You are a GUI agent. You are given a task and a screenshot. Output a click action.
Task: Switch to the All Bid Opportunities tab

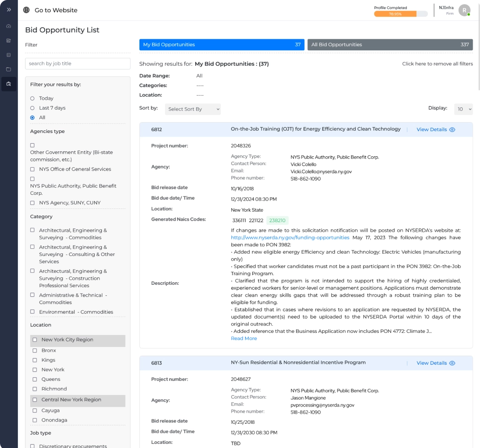click(x=389, y=44)
